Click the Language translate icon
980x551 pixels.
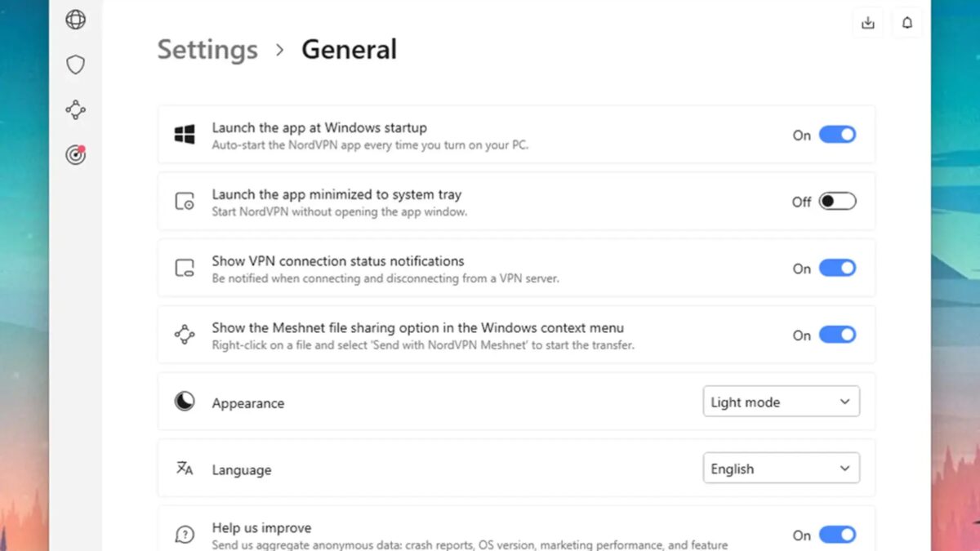click(185, 469)
